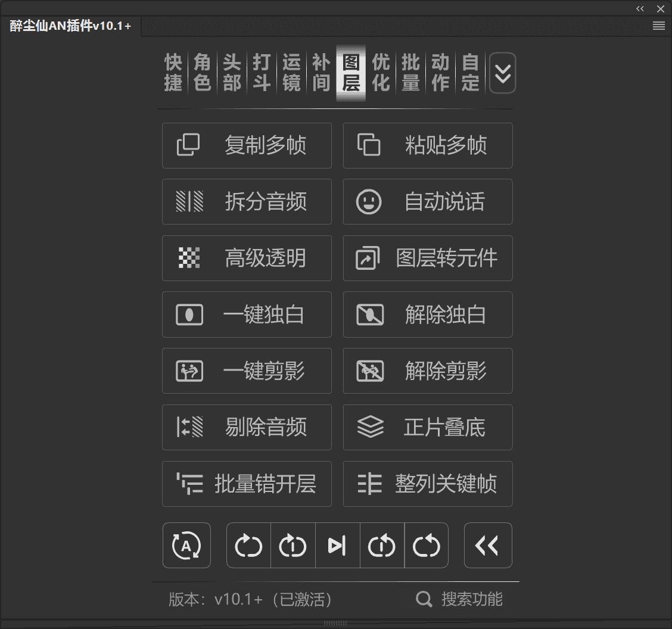Click the 整列关键帧 button
672x629 pixels.
[x=428, y=484]
